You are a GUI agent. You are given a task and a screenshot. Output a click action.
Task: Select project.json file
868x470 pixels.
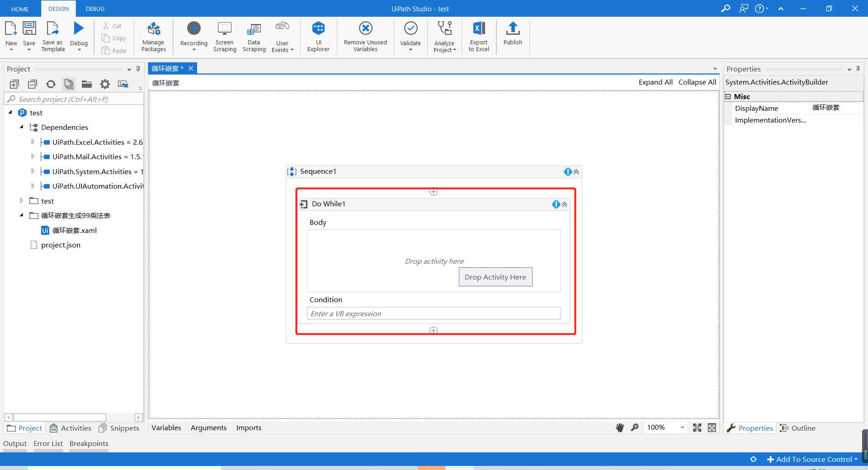pos(55,245)
